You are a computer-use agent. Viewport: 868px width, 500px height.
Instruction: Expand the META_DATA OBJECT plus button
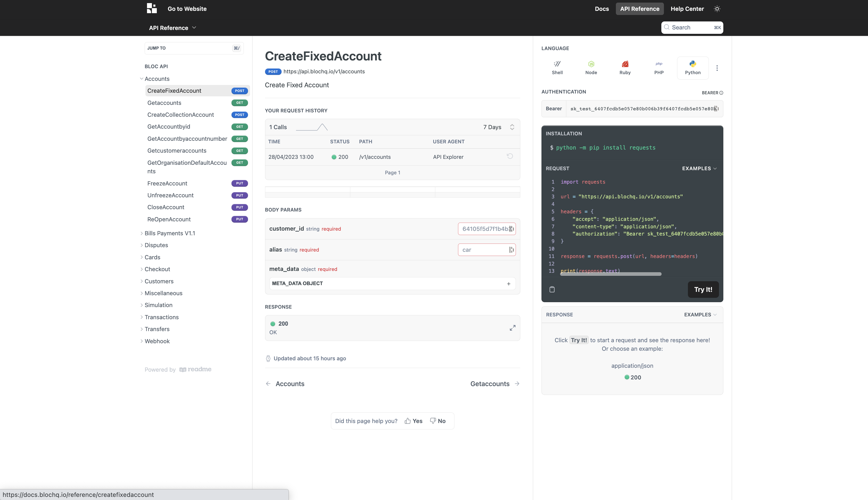(x=508, y=284)
